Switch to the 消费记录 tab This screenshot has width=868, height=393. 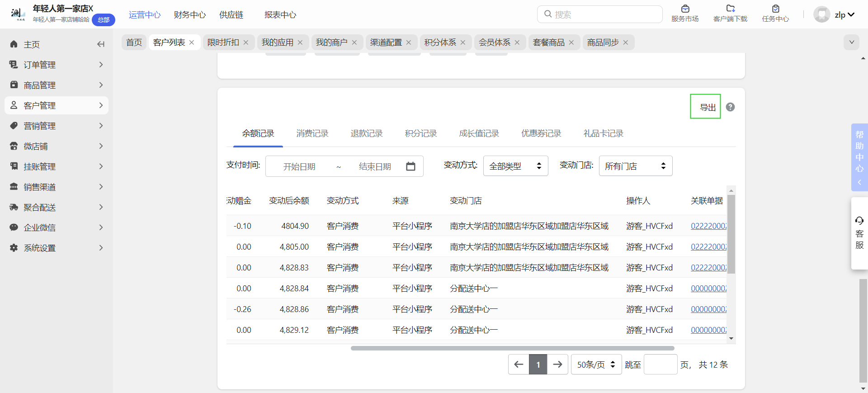click(x=312, y=134)
